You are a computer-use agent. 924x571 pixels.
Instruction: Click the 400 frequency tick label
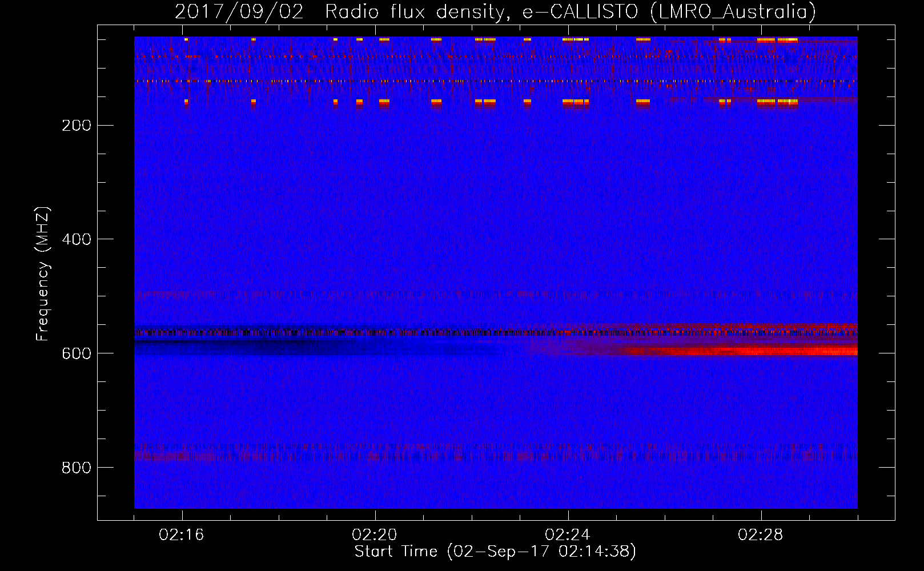[x=77, y=240]
